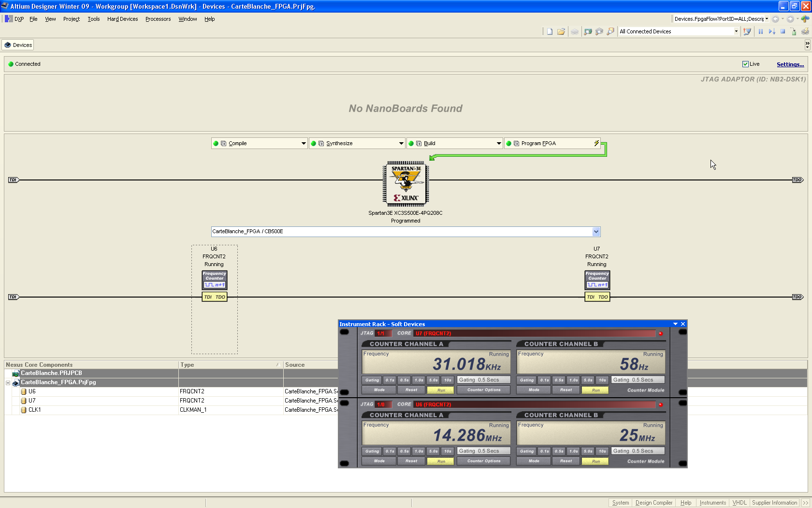Screen dimensions: 812x508
Task: Open the File menu
Action: (33, 19)
